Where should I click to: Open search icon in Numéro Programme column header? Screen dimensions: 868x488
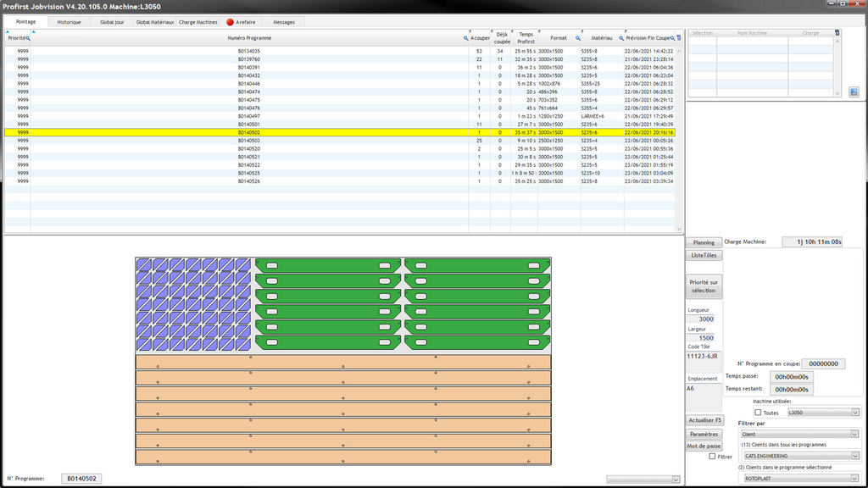[465, 38]
